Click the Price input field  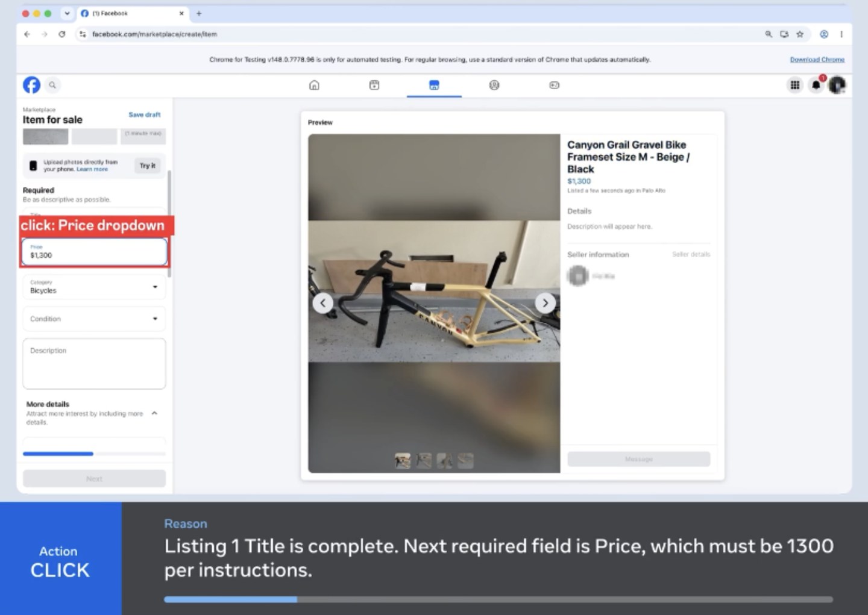[94, 252]
